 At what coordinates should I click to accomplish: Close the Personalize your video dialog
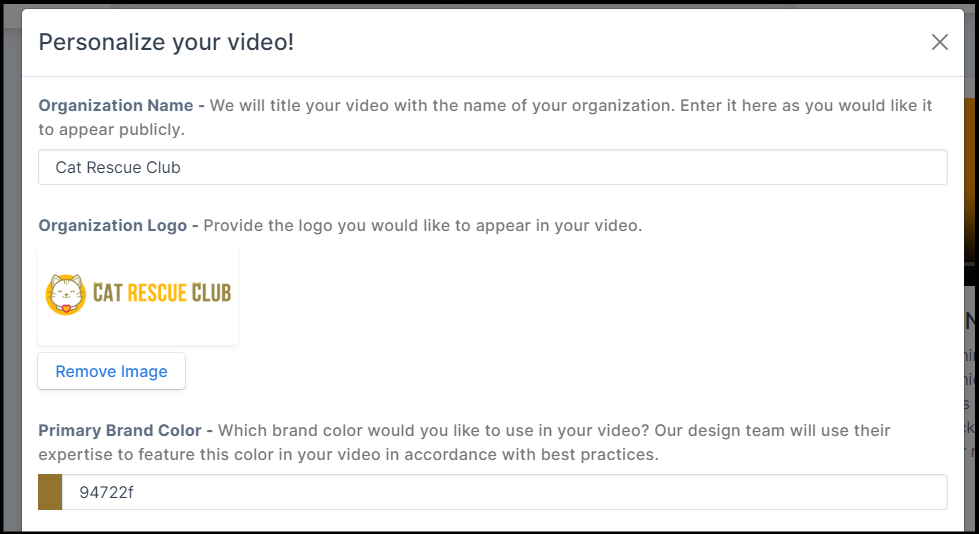939,42
